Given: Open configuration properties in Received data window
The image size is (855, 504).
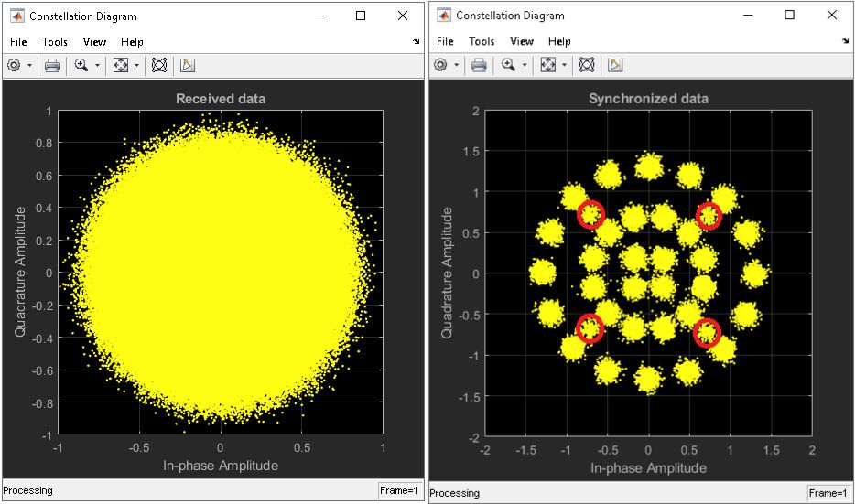Looking at the screenshot, I should (x=15, y=65).
